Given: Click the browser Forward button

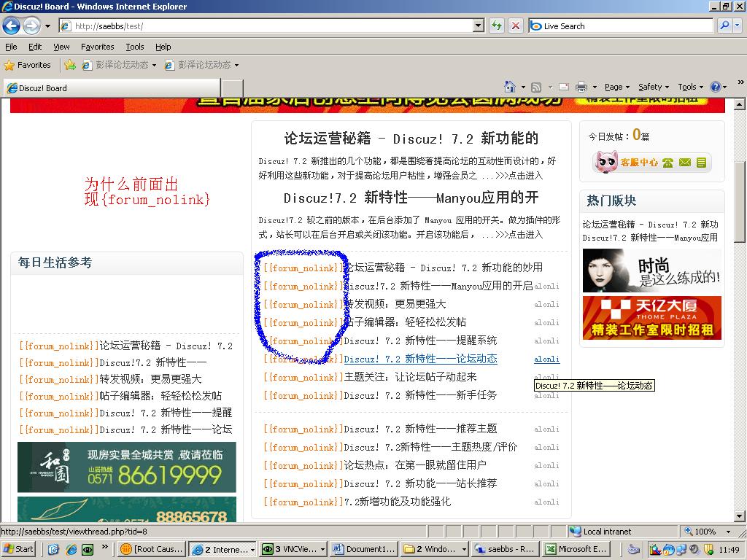Looking at the screenshot, I should point(31,26).
